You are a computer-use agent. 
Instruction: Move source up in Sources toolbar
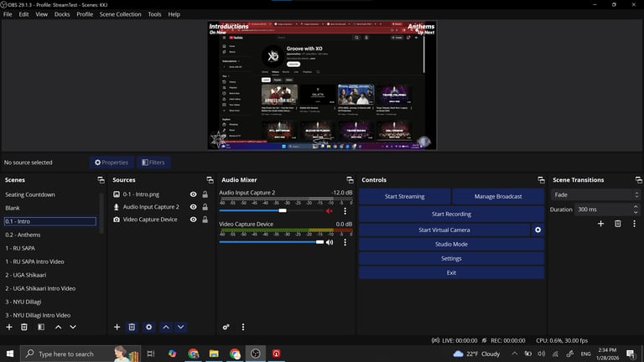coord(166,327)
